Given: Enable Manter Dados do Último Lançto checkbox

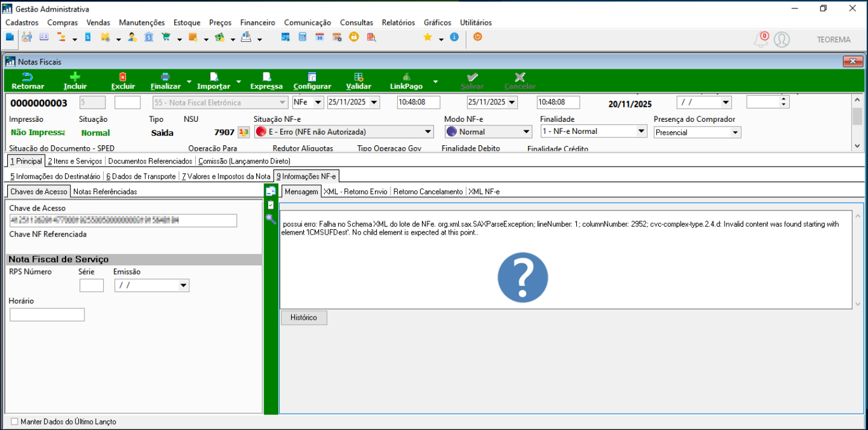Looking at the screenshot, I should pos(15,422).
